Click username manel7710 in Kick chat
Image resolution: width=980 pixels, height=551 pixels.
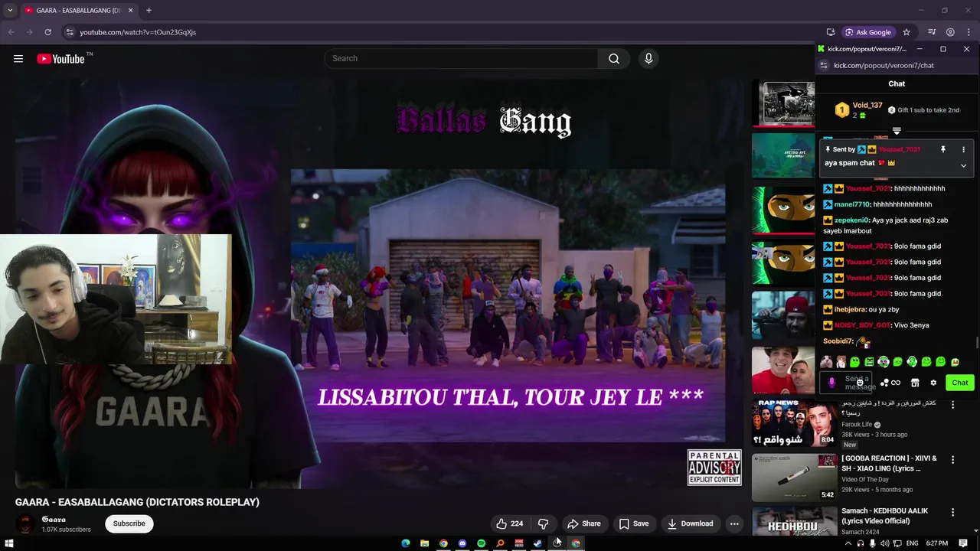coord(852,204)
